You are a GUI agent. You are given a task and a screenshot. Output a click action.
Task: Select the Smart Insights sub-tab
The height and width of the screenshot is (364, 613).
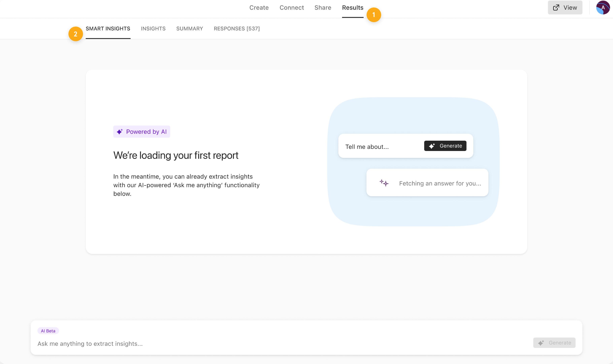[x=108, y=29]
